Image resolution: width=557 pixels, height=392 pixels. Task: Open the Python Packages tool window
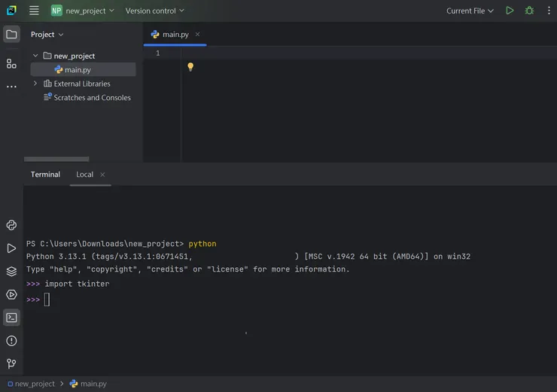click(11, 272)
